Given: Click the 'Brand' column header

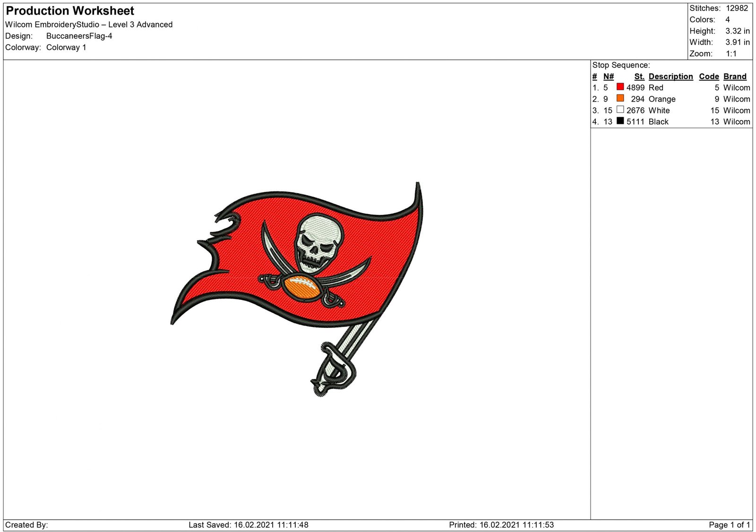Looking at the screenshot, I should [735, 77].
